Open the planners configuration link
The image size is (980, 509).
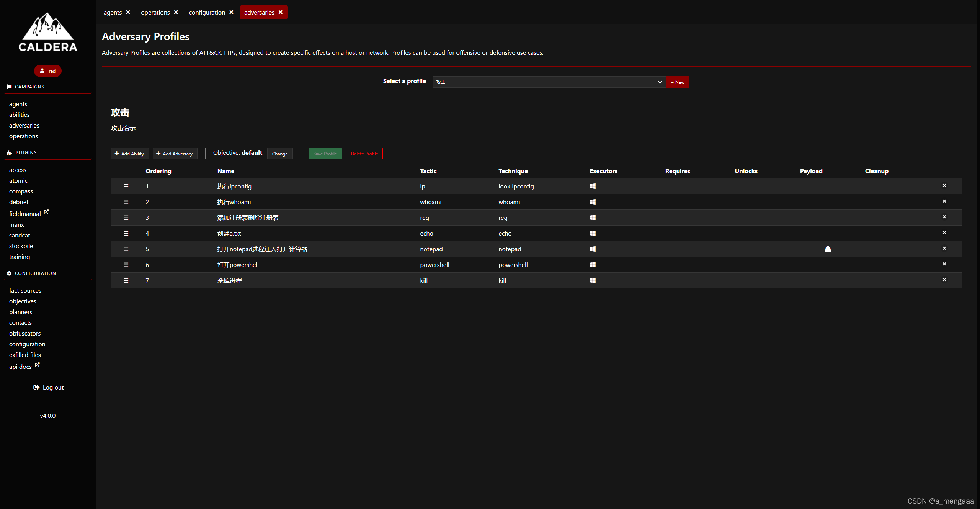[x=21, y=312]
